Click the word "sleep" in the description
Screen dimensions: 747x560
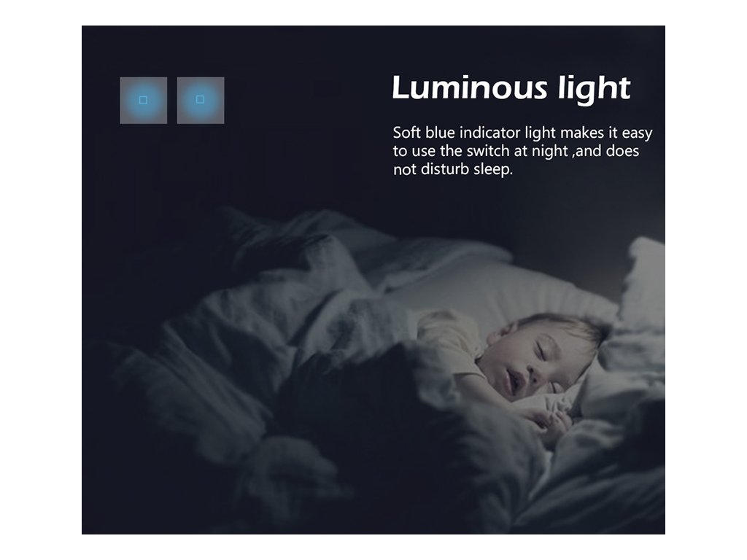[x=491, y=170]
